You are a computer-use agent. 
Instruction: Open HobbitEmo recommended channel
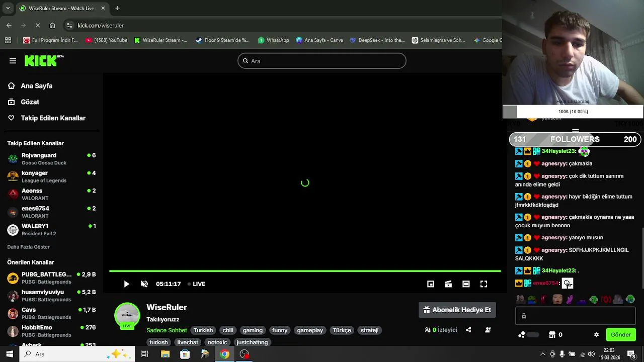coord(51,331)
